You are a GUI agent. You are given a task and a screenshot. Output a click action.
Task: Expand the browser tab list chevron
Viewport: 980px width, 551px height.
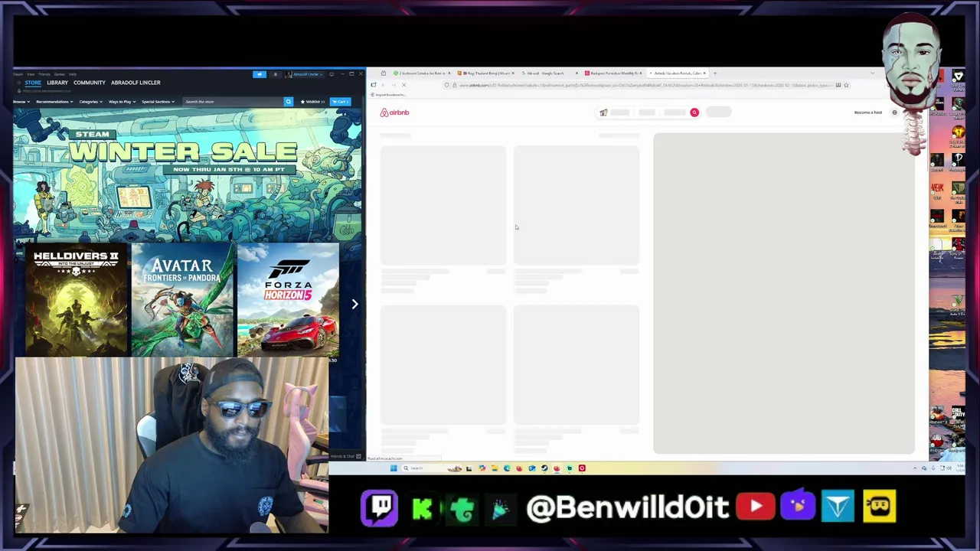pyautogui.click(x=872, y=73)
